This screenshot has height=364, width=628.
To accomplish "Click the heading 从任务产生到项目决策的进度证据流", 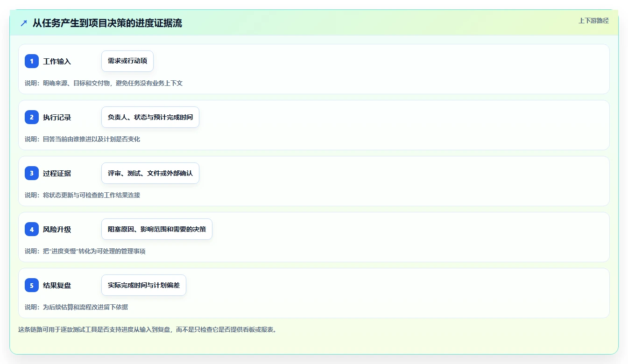I will pyautogui.click(x=107, y=23).
